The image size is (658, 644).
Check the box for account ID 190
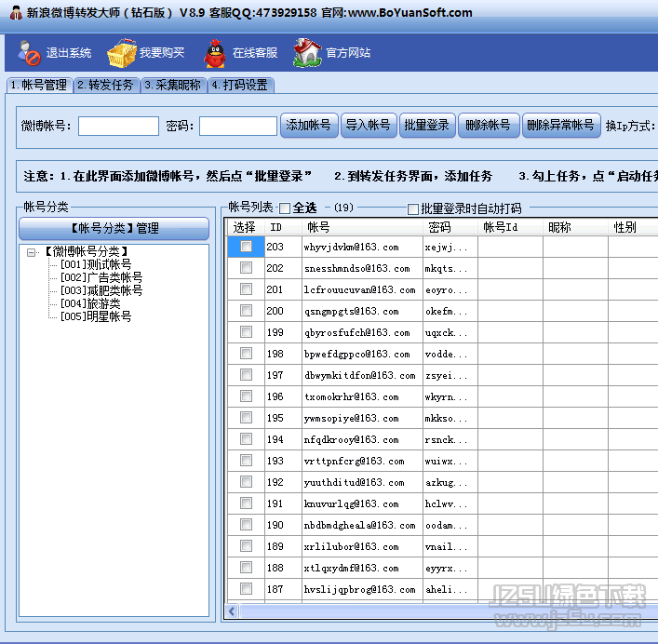pos(247,525)
